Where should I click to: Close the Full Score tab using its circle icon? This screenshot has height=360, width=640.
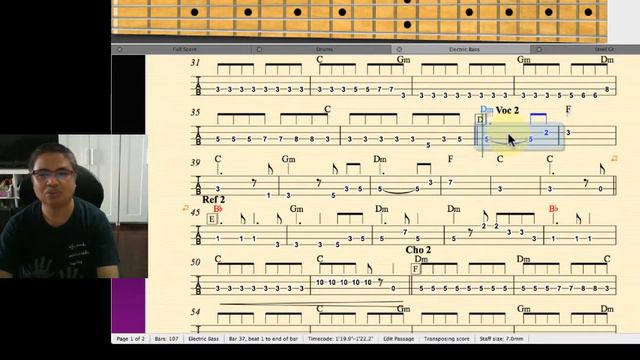tap(120, 49)
